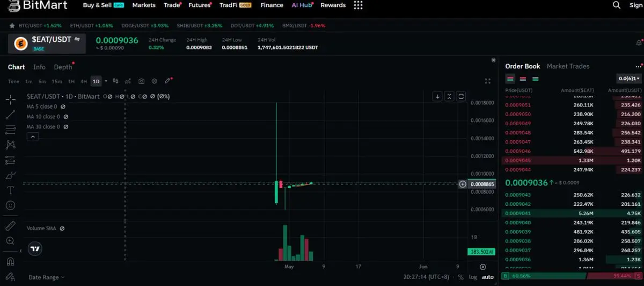Click the 0.0009045 ask price row

tap(572, 160)
